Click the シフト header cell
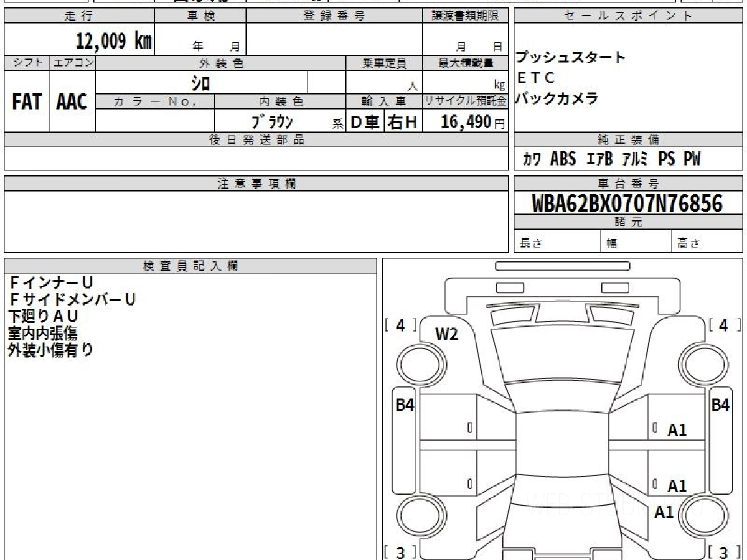Screen dimensions: 747x560 [x=27, y=63]
